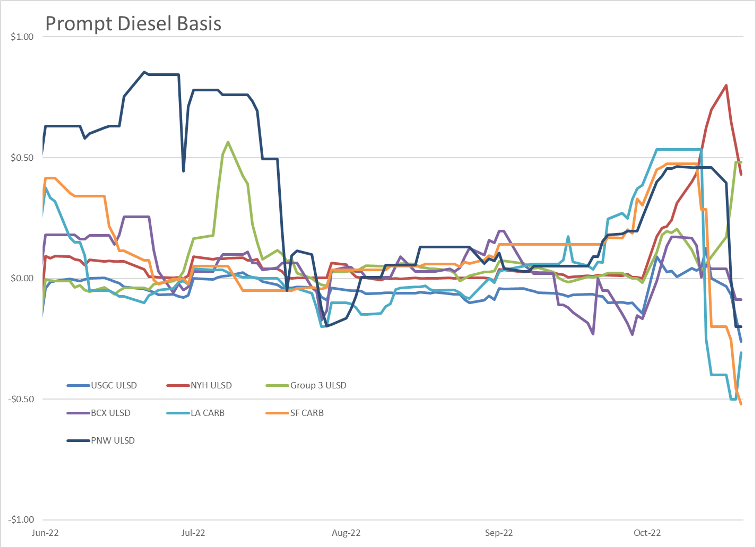Select the BCX ULSD legend entry
This screenshot has height=548, width=756.
click(x=99, y=413)
